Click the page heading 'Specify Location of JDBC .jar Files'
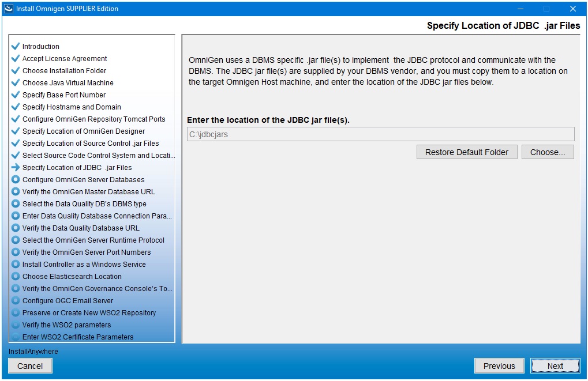This screenshot has height=381, width=588. 503,25
